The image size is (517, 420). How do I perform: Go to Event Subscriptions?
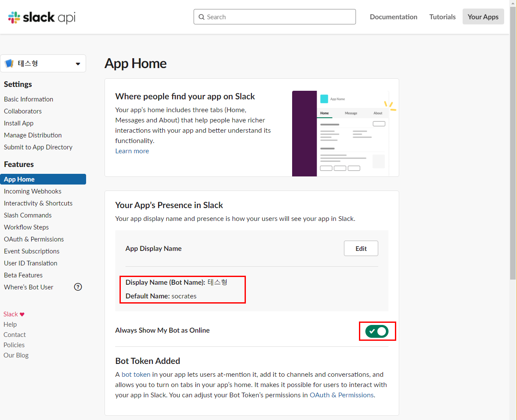coord(32,251)
